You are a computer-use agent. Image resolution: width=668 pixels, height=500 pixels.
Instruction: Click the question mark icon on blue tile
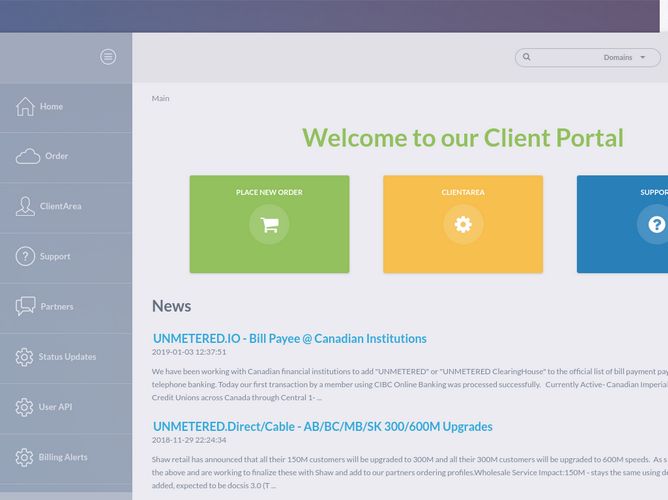tap(656, 224)
